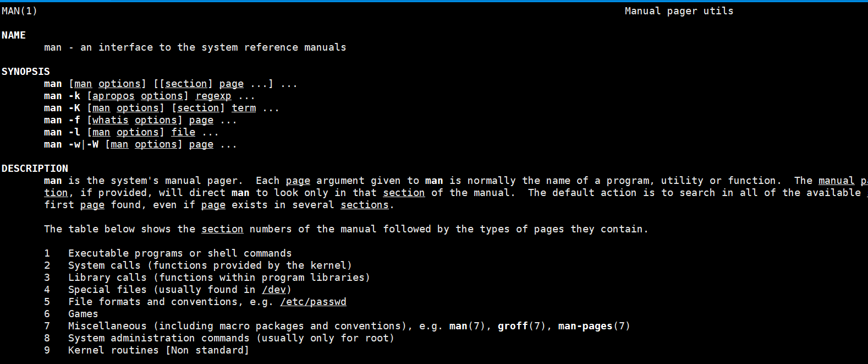Click the underlined /dev path

click(274, 290)
